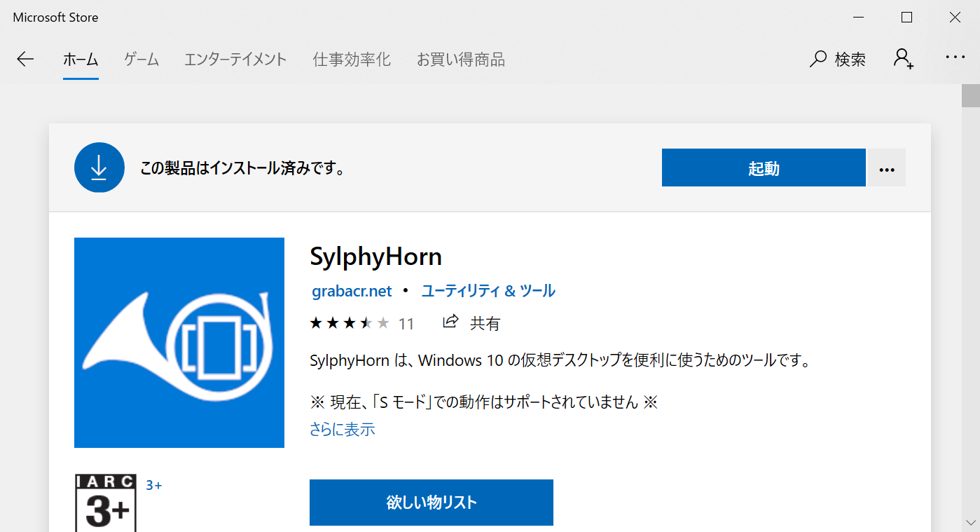Click the SylphyHorn title text

coord(375,257)
